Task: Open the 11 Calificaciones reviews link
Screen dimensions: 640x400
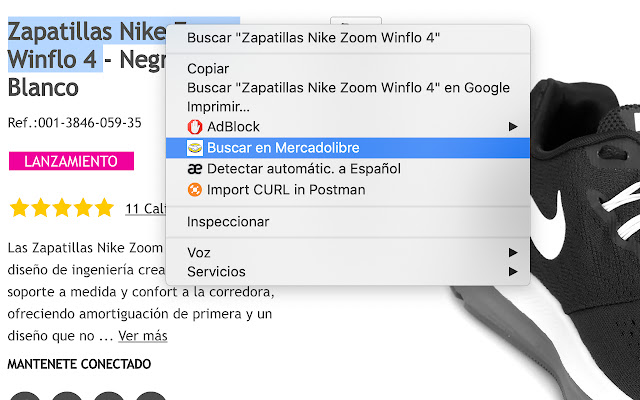Action: pyautogui.click(x=146, y=209)
